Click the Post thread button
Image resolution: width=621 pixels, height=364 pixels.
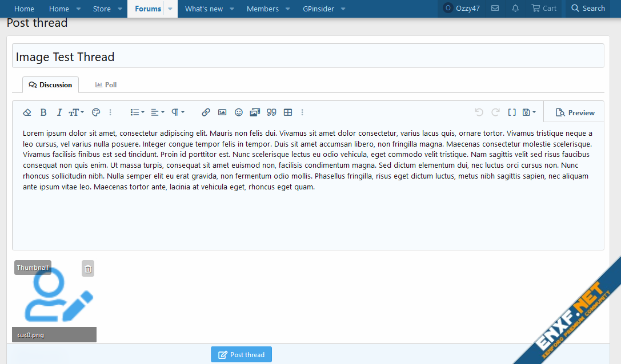point(241,354)
